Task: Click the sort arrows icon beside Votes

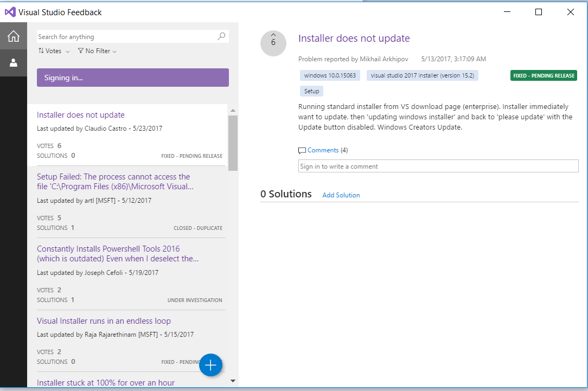Action: point(41,50)
